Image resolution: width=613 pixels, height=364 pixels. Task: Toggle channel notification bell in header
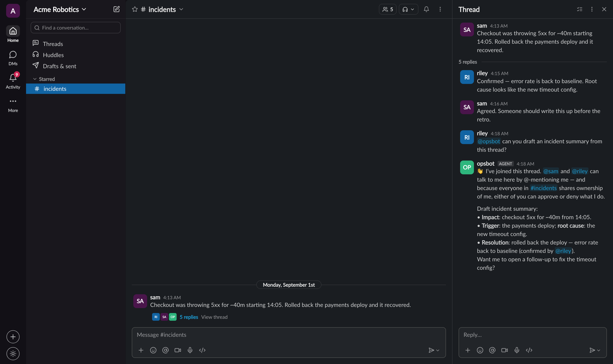point(426,9)
